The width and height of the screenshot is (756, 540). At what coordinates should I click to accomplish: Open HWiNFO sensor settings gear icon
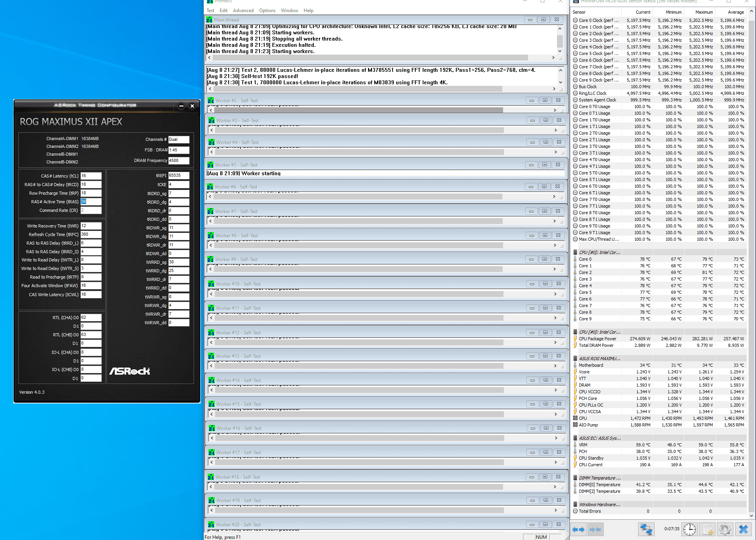[725, 529]
